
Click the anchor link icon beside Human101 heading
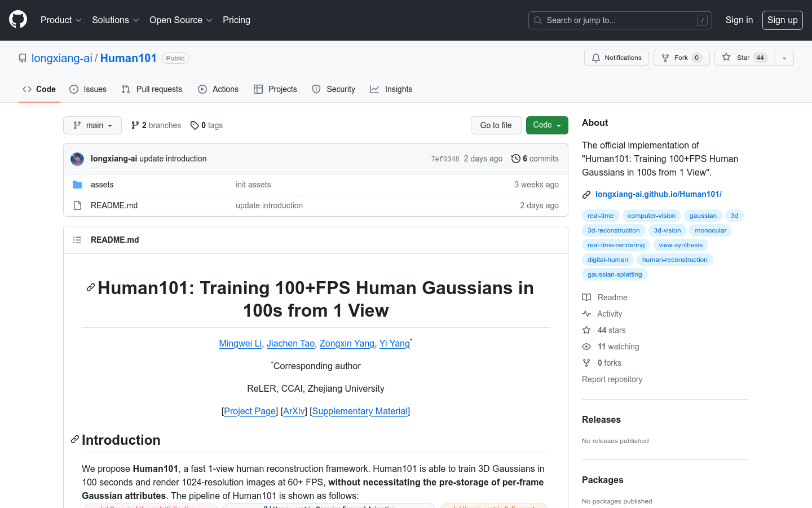click(x=90, y=288)
